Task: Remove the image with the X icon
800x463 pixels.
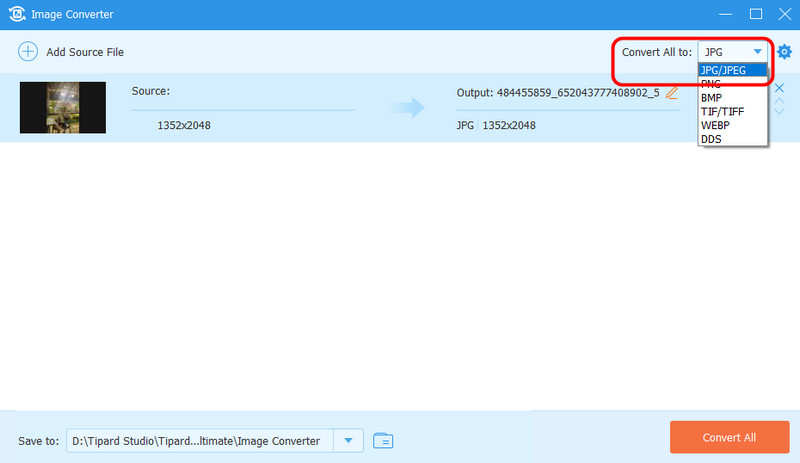Action: (x=780, y=88)
